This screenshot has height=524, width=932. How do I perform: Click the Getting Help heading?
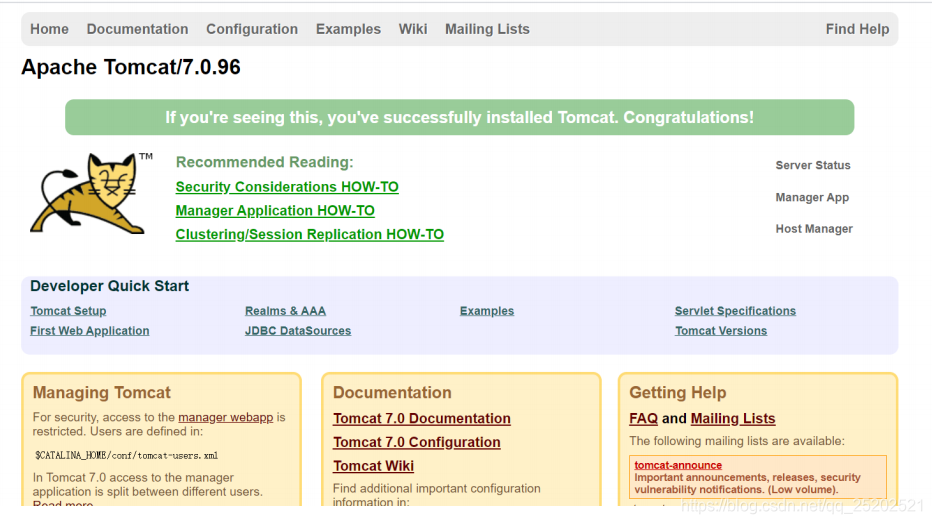pos(678,393)
